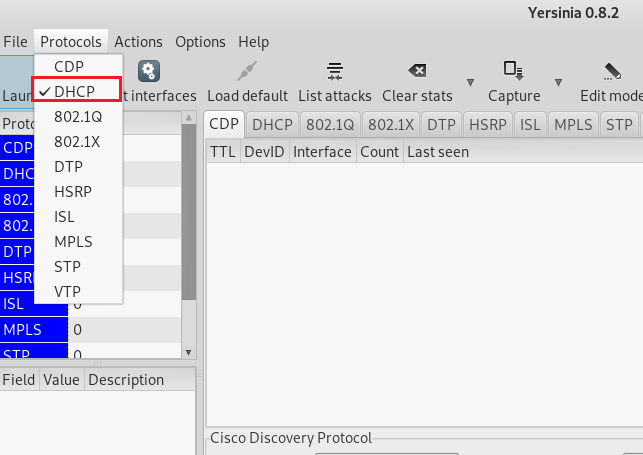Toggle HSRP in the Protocols menu
Screen dimensions: 643x455
[78, 192]
